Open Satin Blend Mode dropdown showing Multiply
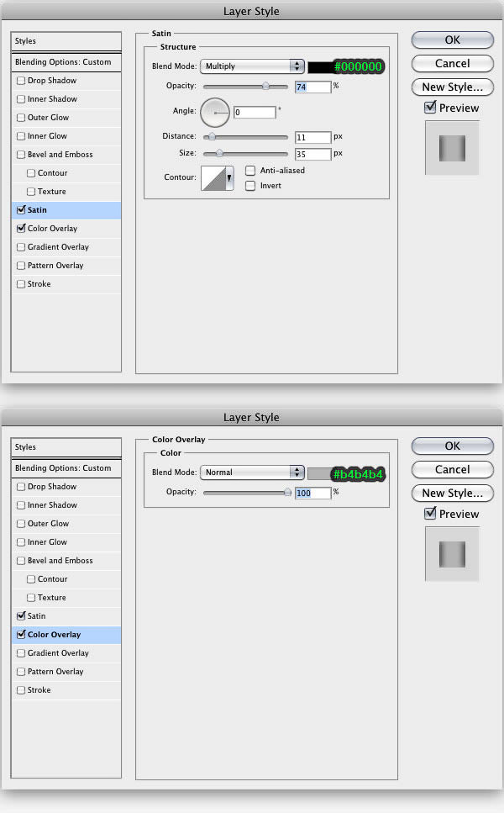The width and height of the screenshot is (504, 813). (252, 66)
